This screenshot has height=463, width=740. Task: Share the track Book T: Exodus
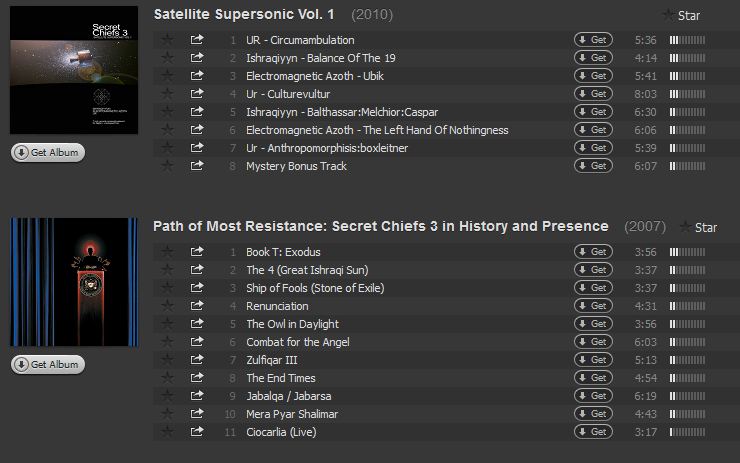[197, 252]
